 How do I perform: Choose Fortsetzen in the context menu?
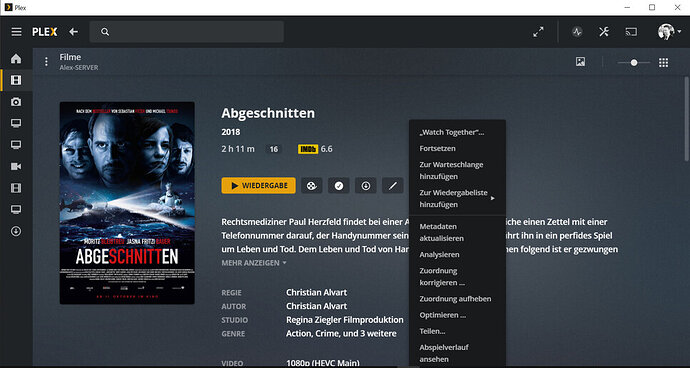click(x=457, y=149)
